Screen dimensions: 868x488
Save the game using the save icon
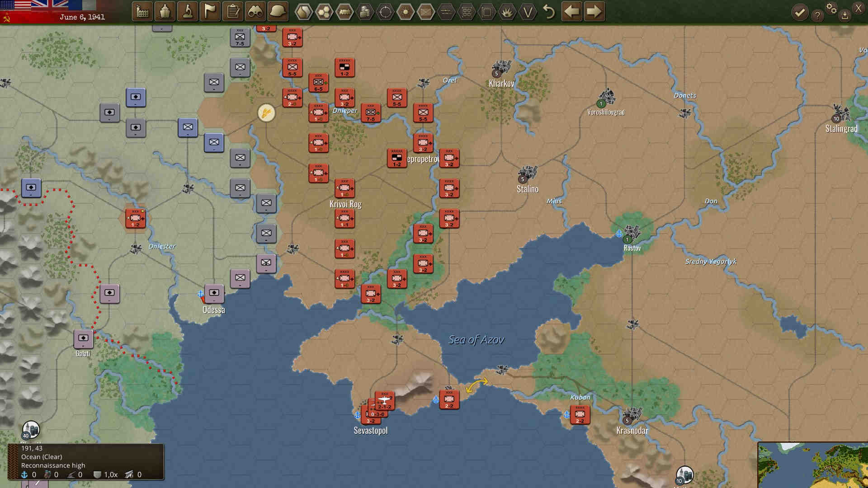(844, 14)
